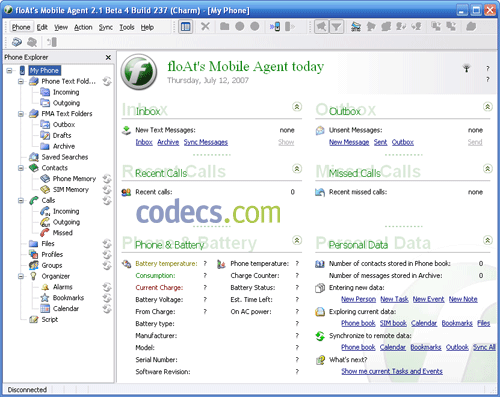The width and height of the screenshot is (500, 397).
Task: Open the Action menu
Action: click(83, 27)
